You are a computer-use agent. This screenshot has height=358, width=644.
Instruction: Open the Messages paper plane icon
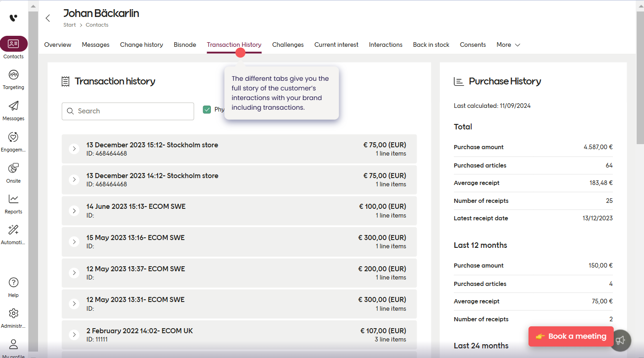[14, 106]
